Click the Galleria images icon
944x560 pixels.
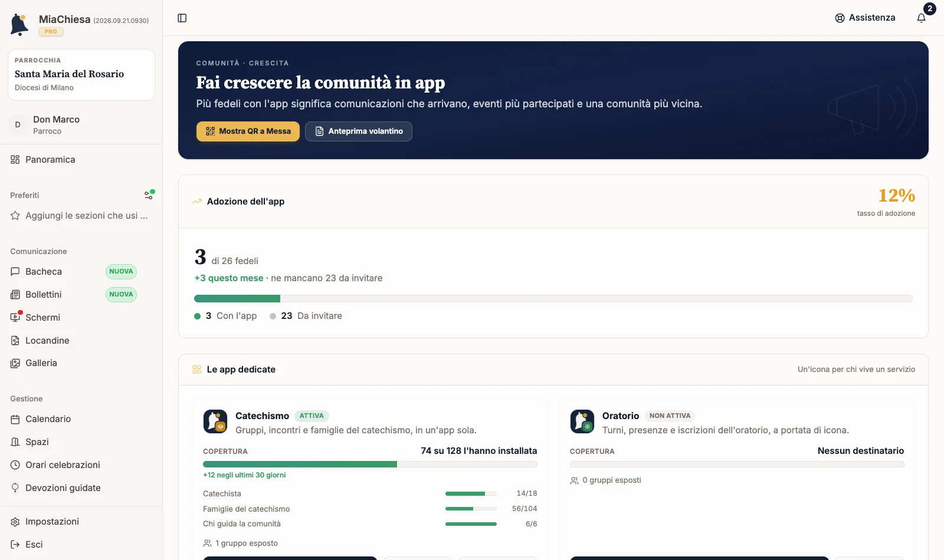coord(15,363)
